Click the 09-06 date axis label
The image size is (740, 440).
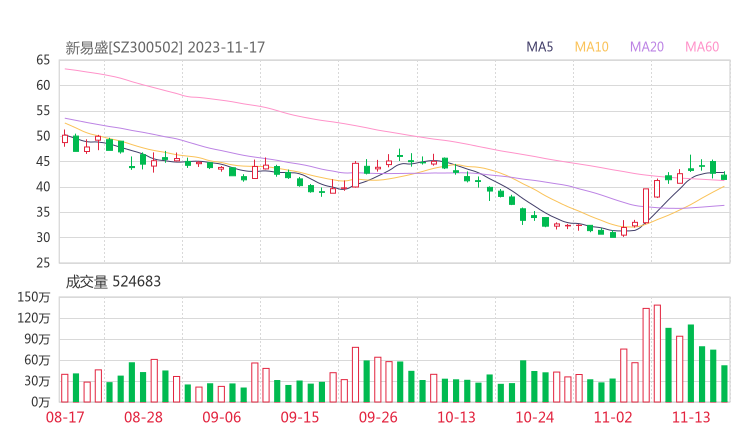[x=221, y=417]
